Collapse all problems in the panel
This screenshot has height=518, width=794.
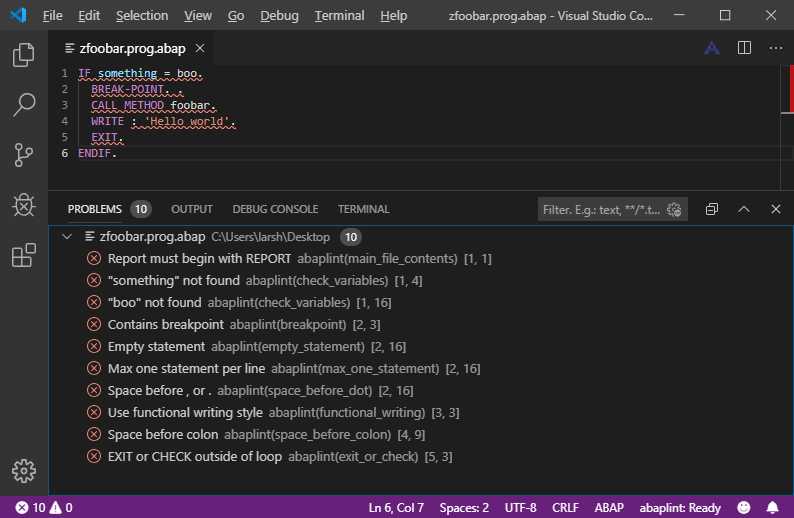pos(711,209)
